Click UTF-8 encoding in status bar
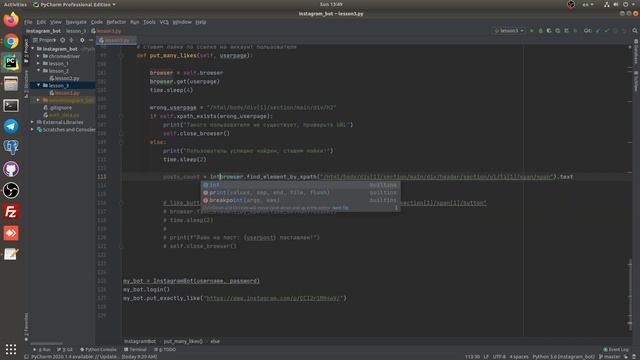Viewport: 640px width, 360px height. [499, 357]
